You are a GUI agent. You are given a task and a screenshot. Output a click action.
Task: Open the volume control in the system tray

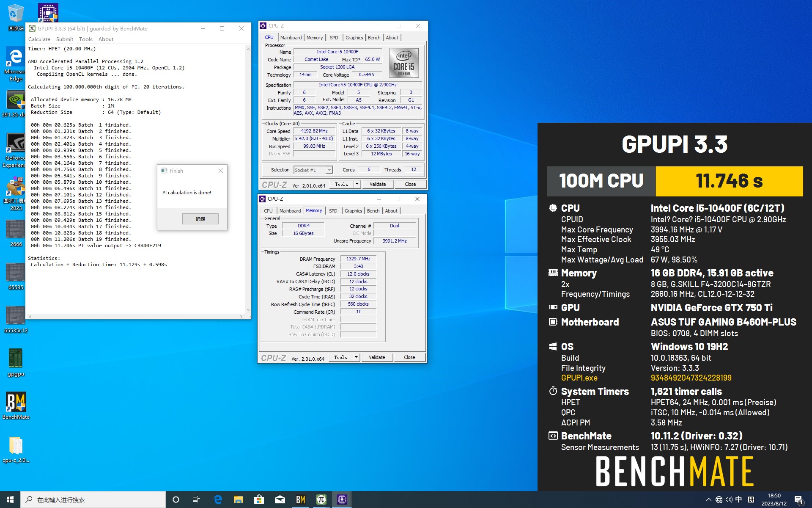tap(729, 500)
